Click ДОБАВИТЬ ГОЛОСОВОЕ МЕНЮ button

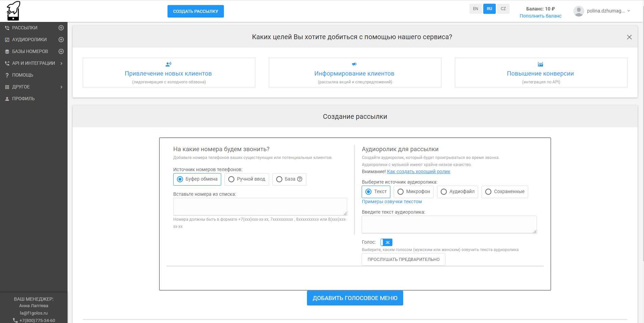355,298
